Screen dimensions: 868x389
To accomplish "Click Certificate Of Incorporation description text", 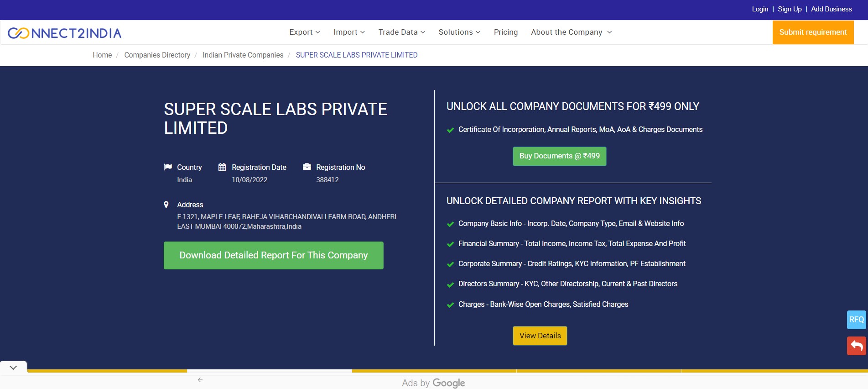I will pyautogui.click(x=580, y=130).
